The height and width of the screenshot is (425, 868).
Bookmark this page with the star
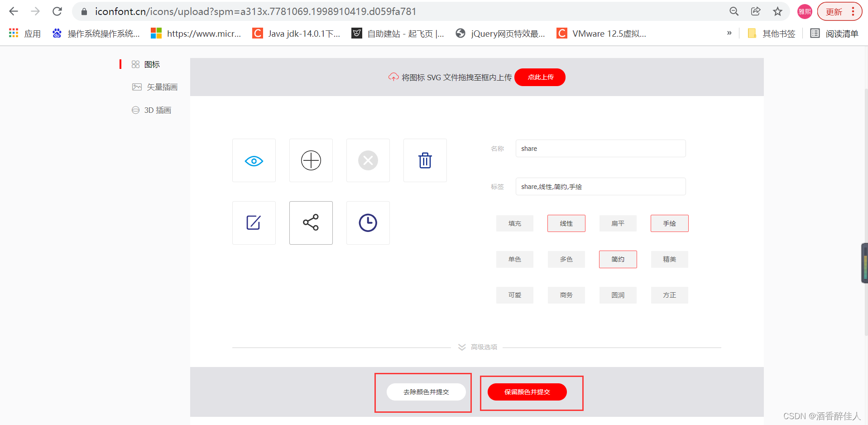coord(777,11)
